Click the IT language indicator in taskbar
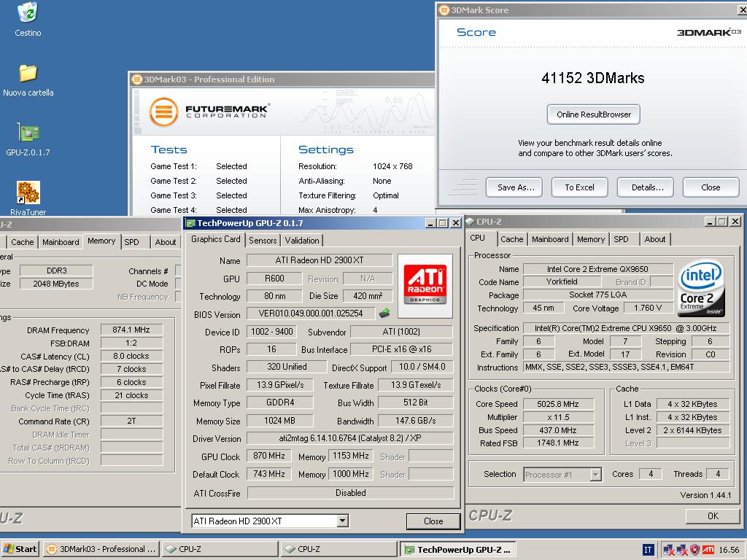Image resolution: width=747 pixels, height=560 pixels. coord(648,550)
